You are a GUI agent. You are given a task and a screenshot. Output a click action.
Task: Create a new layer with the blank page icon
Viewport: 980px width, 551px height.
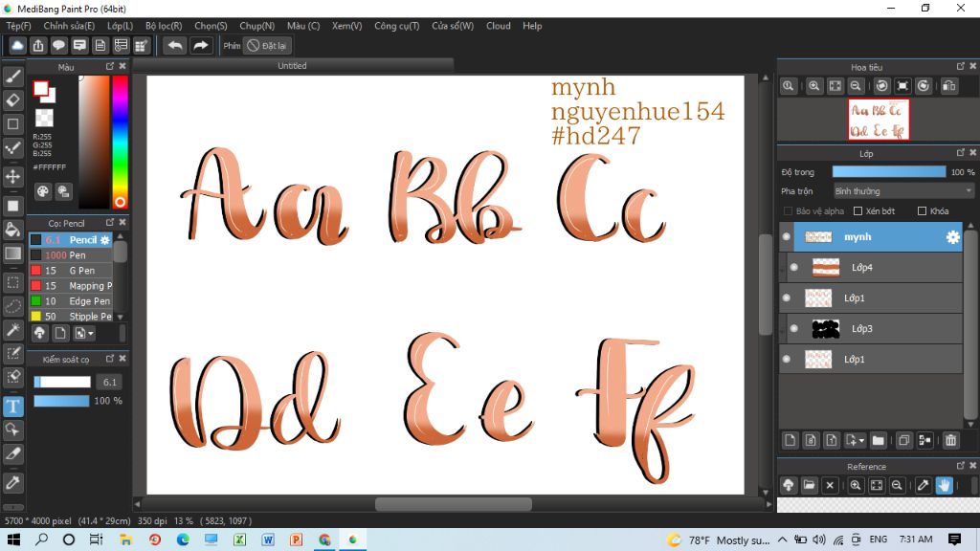(x=790, y=440)
